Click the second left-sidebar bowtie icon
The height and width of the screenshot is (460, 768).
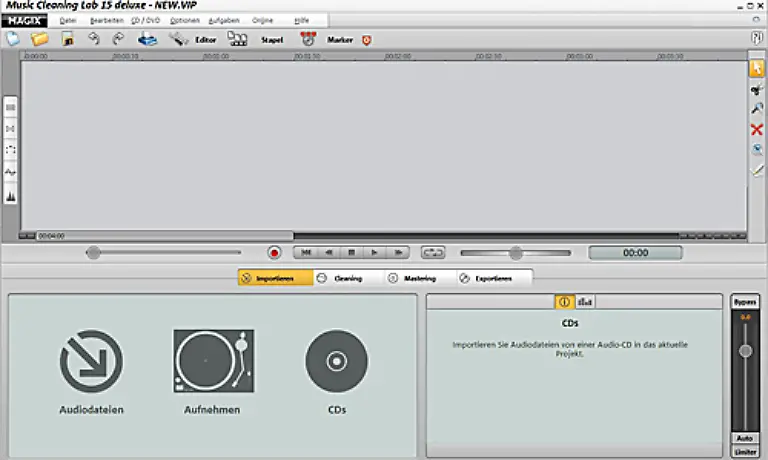[x=10, y=129]
